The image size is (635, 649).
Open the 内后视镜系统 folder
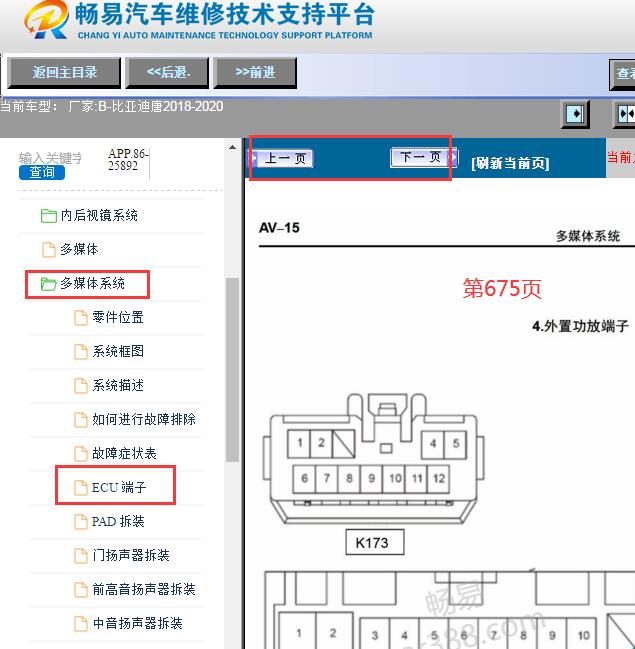(x=99, y=215)
